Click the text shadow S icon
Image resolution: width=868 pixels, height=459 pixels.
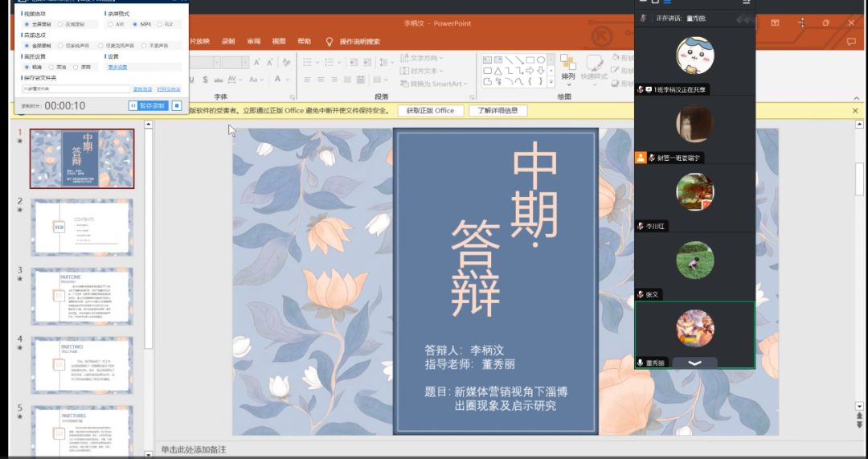[x=206, y=80]
